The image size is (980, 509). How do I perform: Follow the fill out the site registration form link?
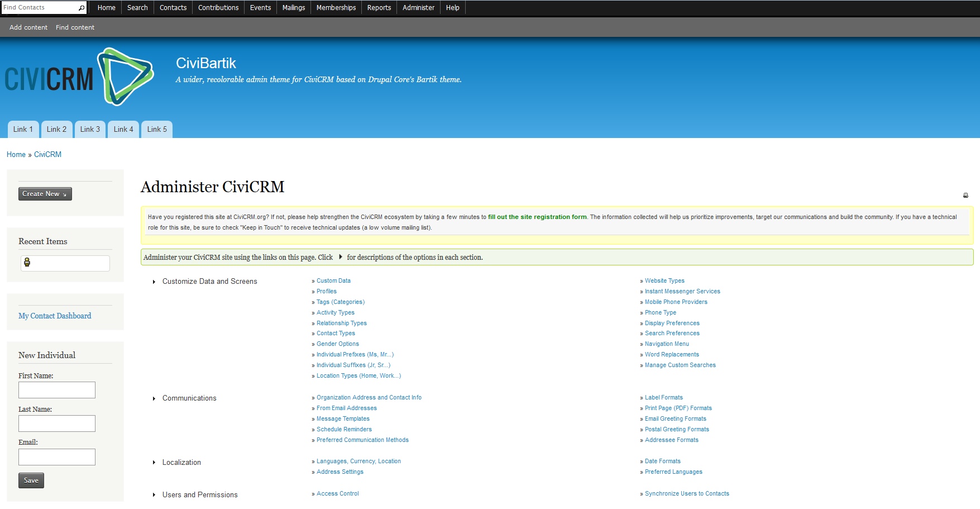(537, 217)
